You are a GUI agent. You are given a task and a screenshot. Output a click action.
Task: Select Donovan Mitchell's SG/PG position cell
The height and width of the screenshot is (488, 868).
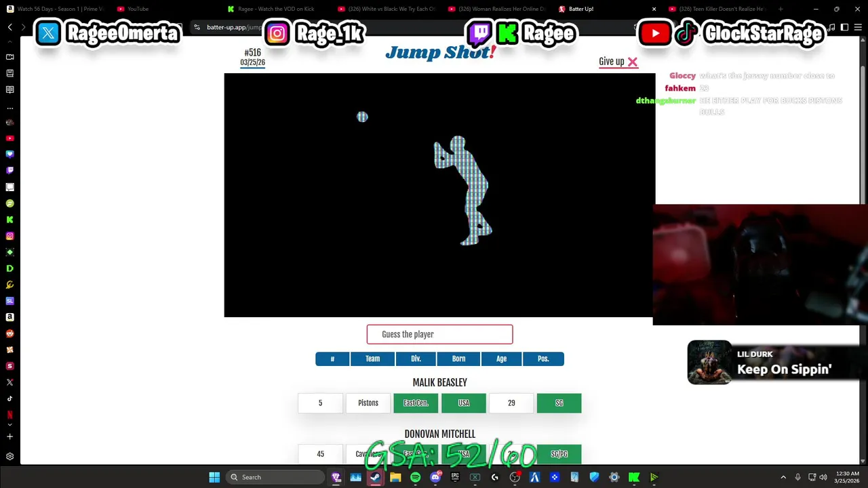(559, 453)
